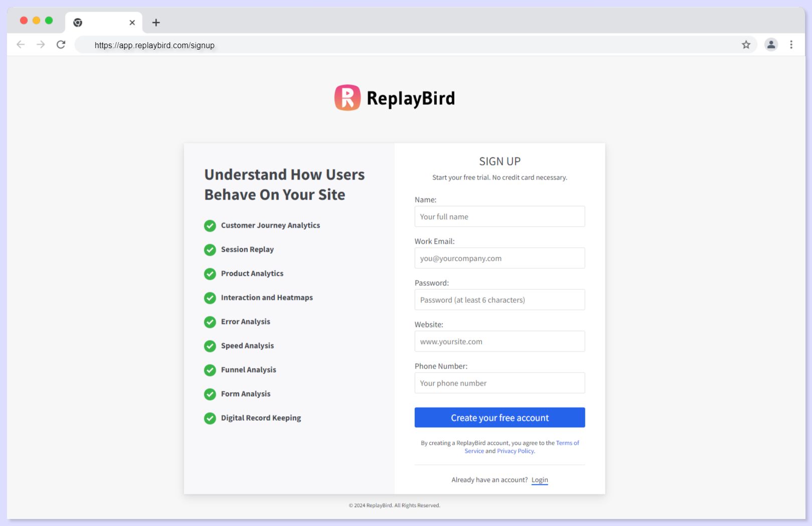Image resolution: width=812 pixels, height=526 pixels.
Task: Open the browser three-dot menu
Action: point(791,45)
